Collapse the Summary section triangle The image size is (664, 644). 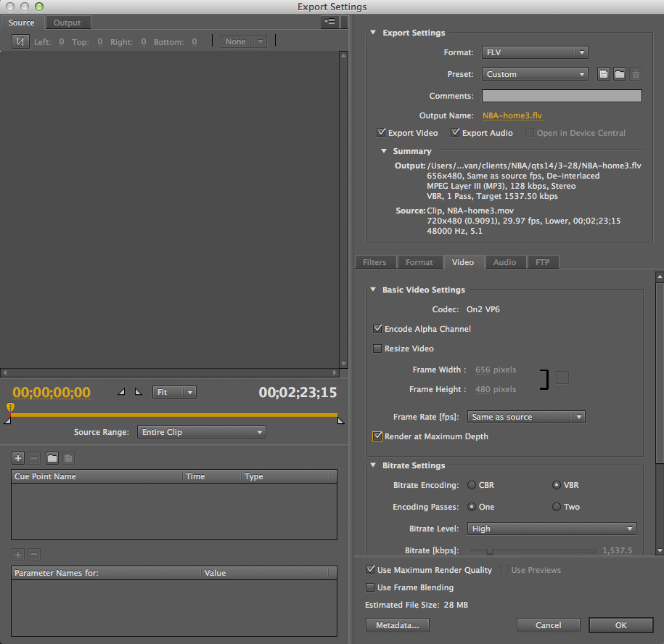[385, 151]
